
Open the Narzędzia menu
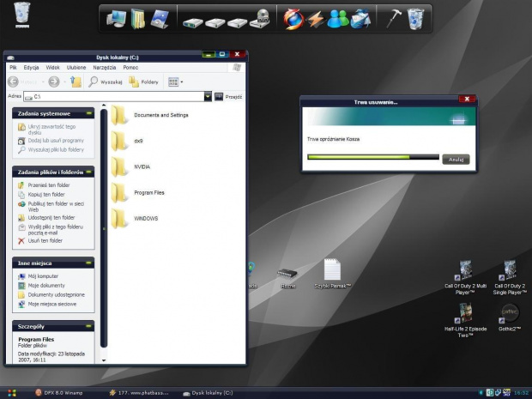coord(105,67)
